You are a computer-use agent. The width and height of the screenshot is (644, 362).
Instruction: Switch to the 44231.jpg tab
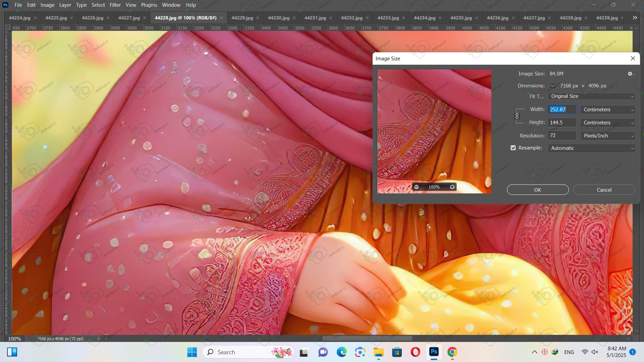315,18
